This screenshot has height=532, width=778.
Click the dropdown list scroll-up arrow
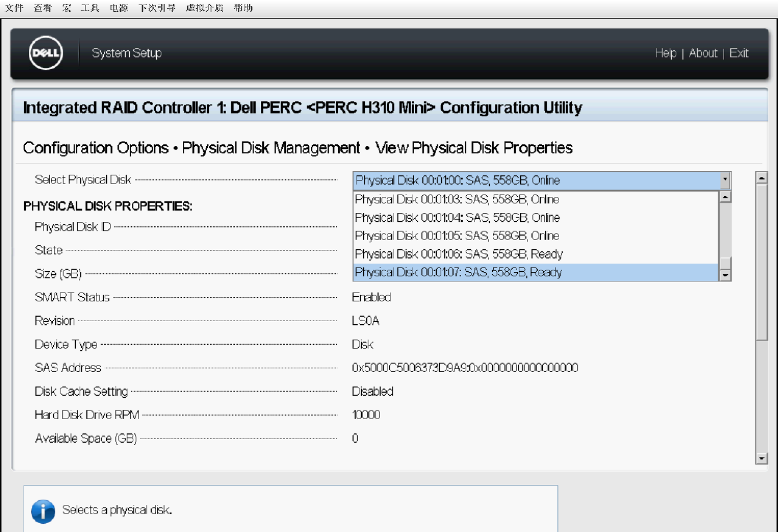pyautogui.click(x=725, y=197)
